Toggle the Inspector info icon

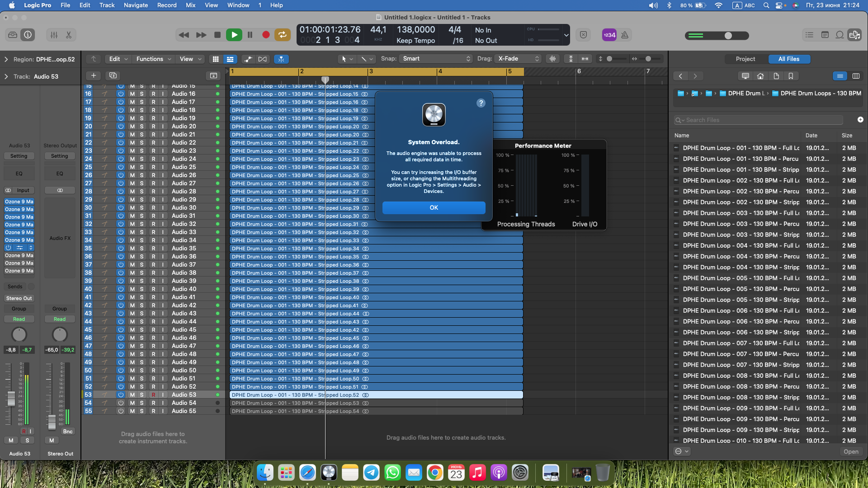[28, 35]
